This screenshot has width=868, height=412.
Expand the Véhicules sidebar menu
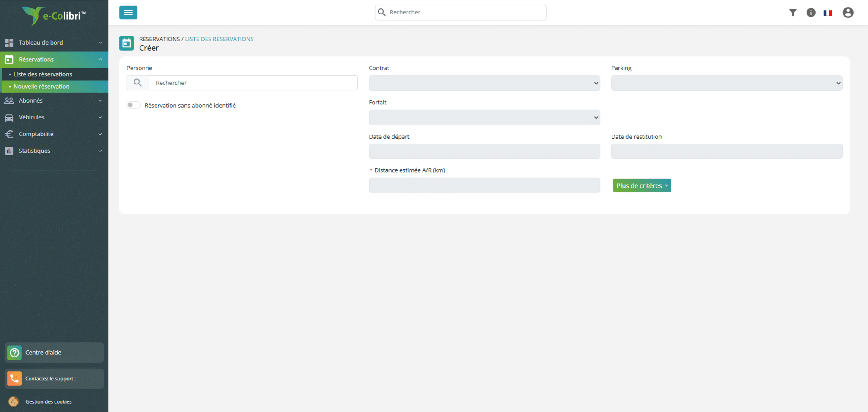coord(54,117)
